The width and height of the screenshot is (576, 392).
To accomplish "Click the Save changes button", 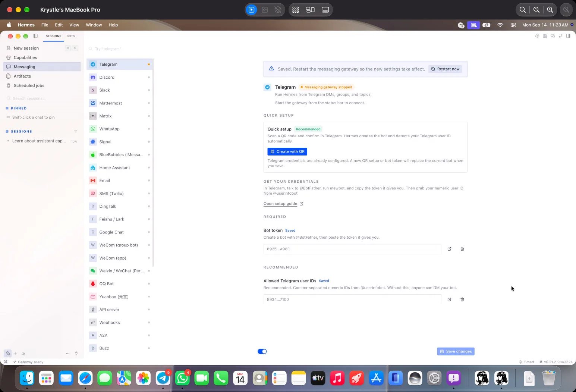I will pos(456,351).
